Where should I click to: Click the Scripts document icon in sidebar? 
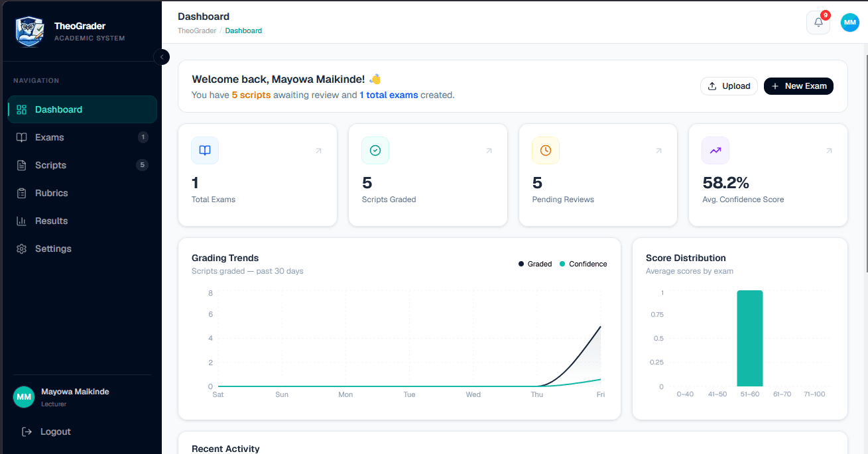tap(21, 165)
